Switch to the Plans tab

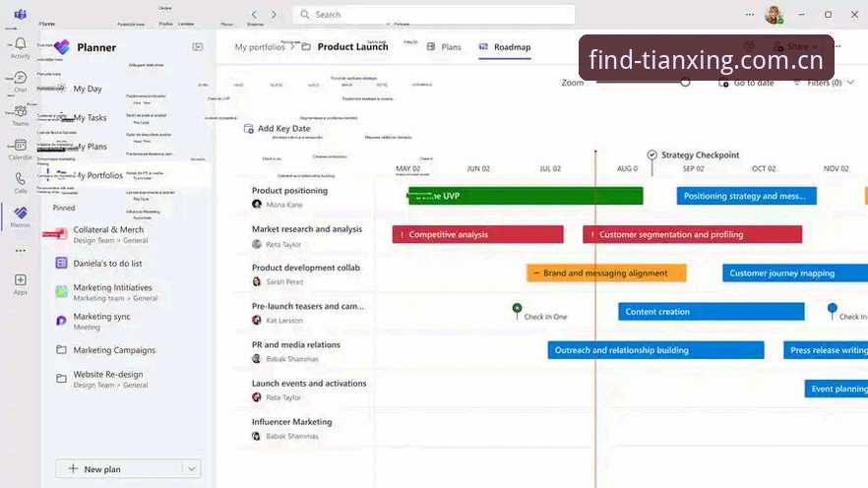444,47
